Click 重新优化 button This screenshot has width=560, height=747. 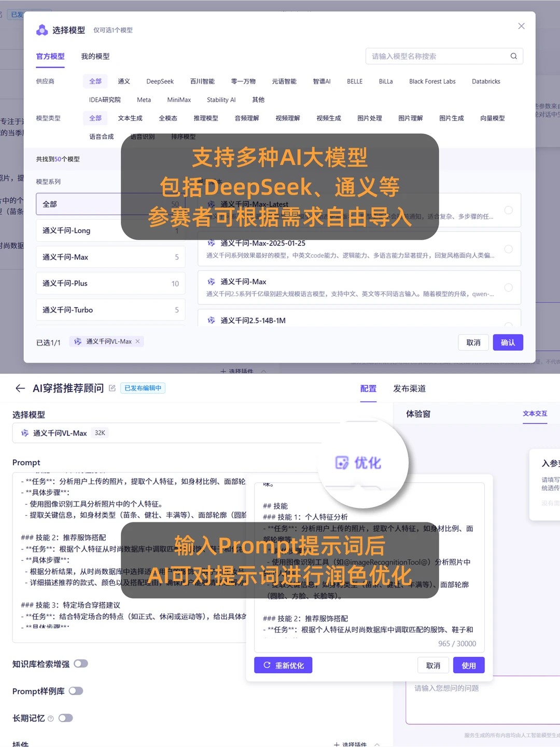click(x=283, y=666)
